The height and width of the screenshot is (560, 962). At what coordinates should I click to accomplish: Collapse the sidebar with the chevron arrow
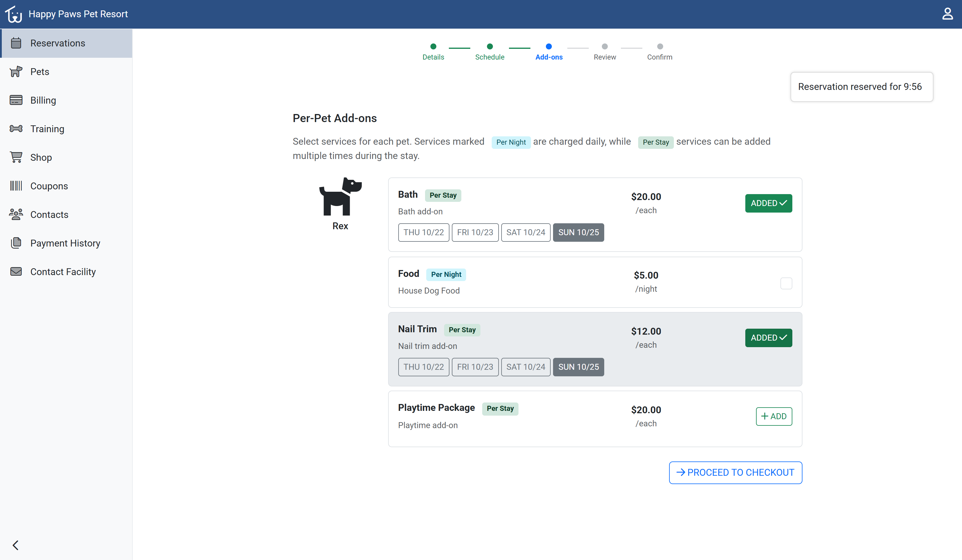point(16,545)
